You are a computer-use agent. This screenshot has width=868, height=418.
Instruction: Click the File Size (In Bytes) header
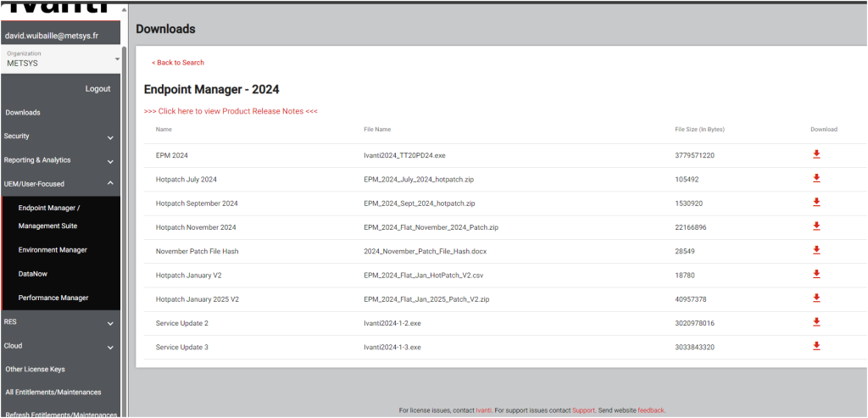pos(699,130)
